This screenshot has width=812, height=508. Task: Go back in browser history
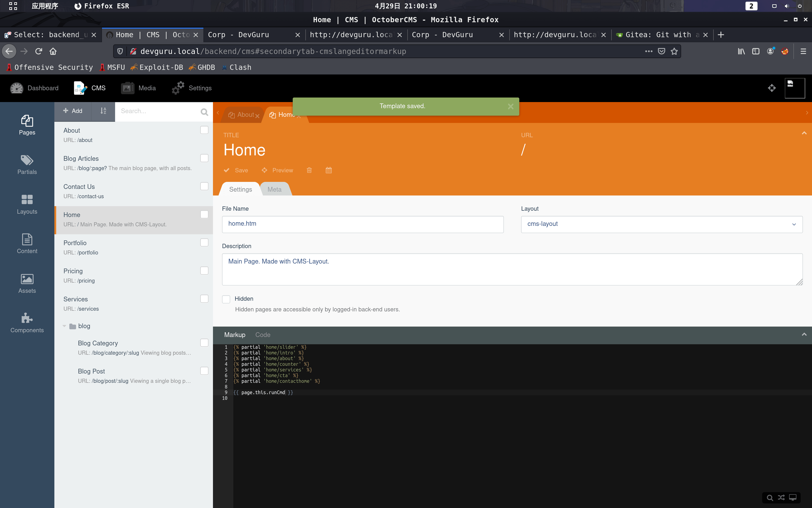point(9,51)
